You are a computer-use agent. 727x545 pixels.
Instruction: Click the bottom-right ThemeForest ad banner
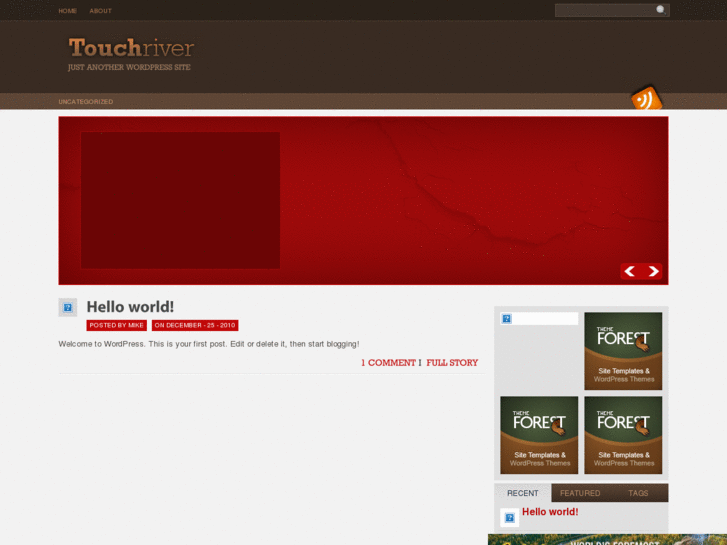(x=623, y=435)
